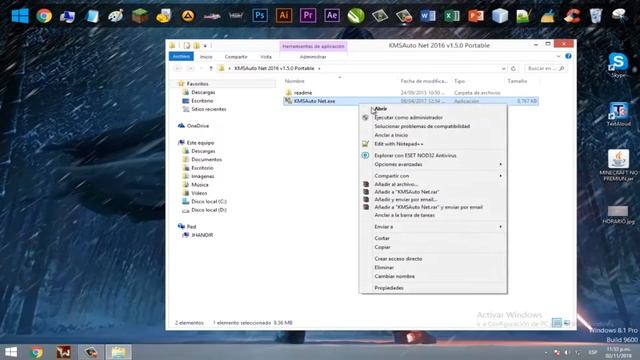Select Disco local (D:)

[x=209, y=210]
